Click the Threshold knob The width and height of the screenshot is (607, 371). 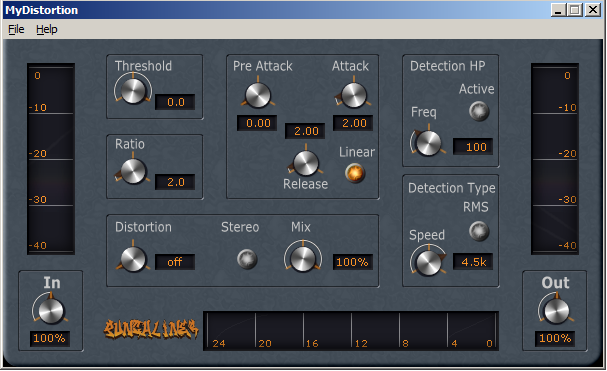point(133,91)
